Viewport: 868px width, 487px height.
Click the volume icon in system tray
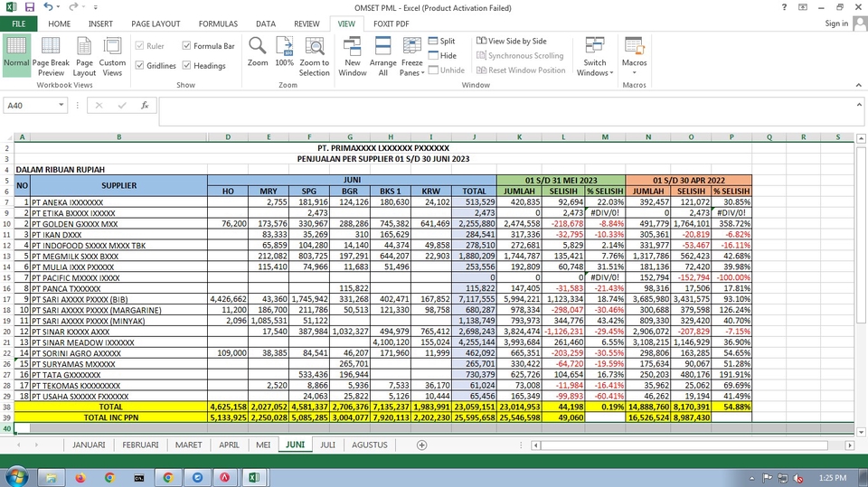[798, 478]
